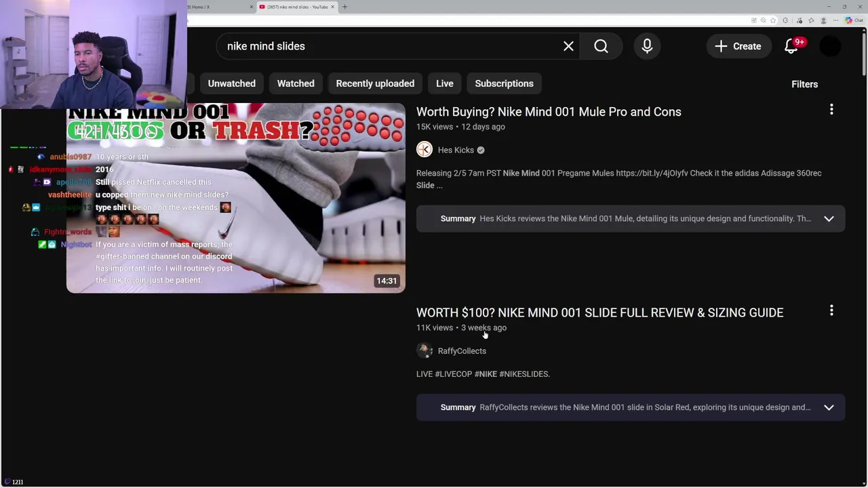Image resolution: width=868 pixels, height=488 pixels.
Task: Open the Copilot Chat button
Action: (853, 20)
